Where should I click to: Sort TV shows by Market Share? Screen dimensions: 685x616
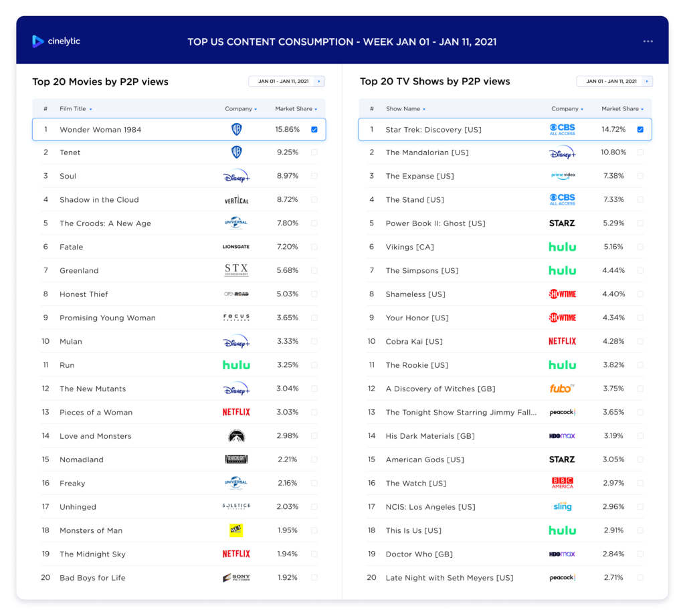click(622, 109)
